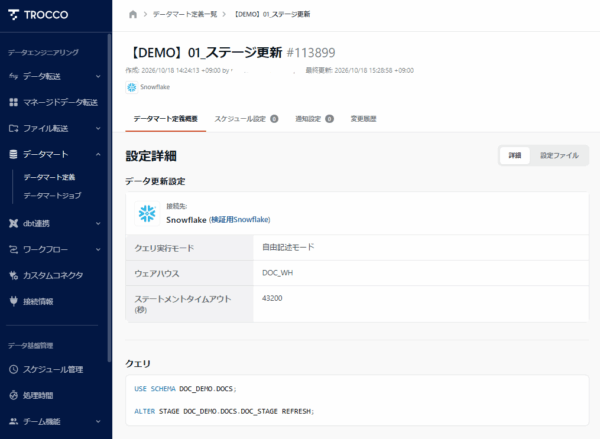Switch to 設定ファイル view
Viewport: 600px width, 439px height.
pyautogui.click(x=559, y=155)
